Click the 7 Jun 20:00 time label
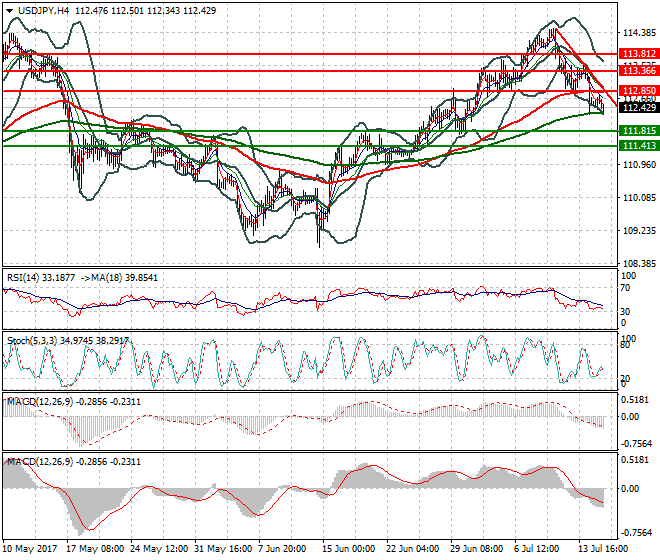 [x=282, y=549]
